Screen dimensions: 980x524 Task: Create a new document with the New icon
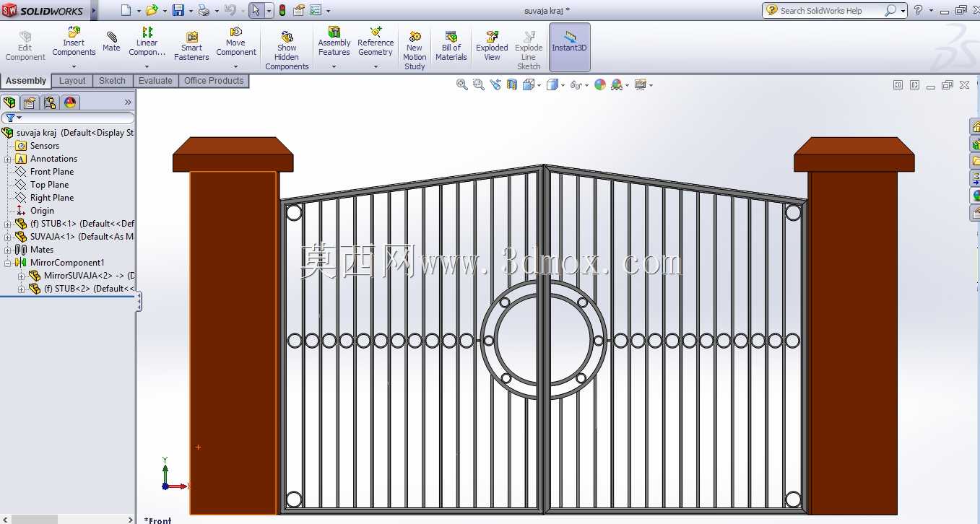click(x=126, y=10)
